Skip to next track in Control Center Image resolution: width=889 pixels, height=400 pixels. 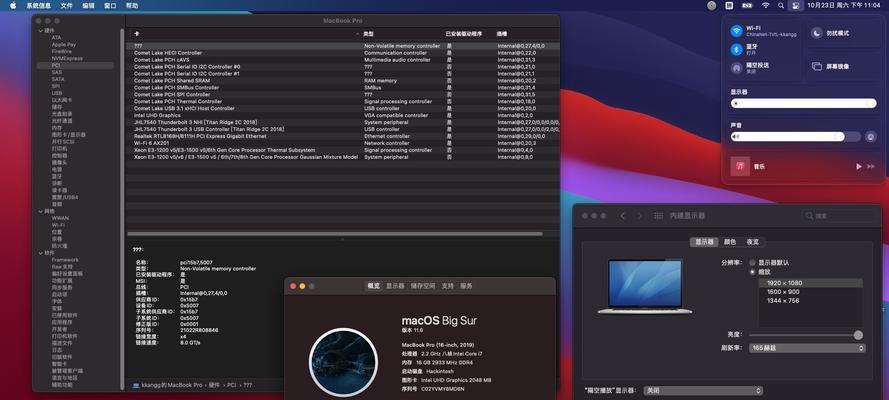tap(871, 167)
